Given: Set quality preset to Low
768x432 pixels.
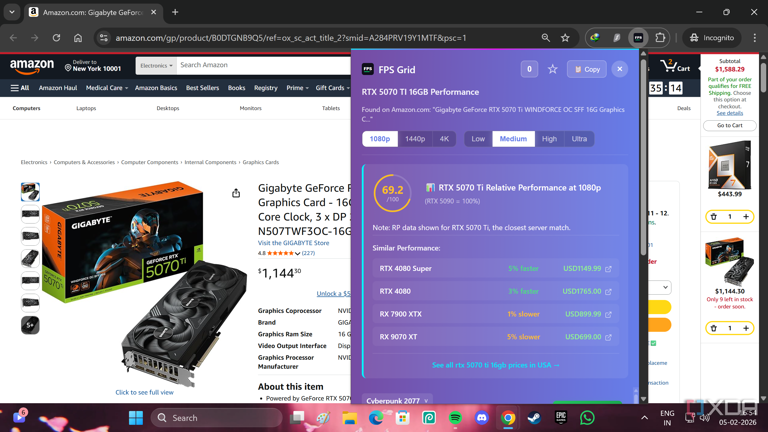Looking at the screenshot, I should point(478,139).
